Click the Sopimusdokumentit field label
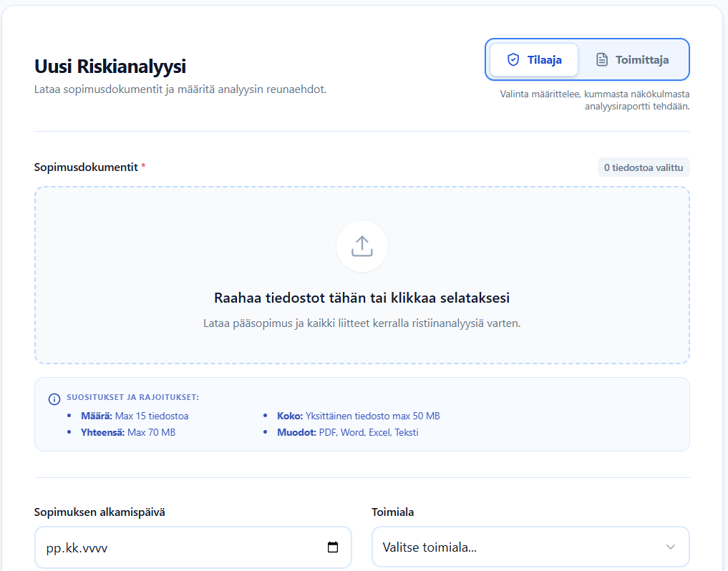The width and height of the screenshot is (728, 571). click(86, 167)
